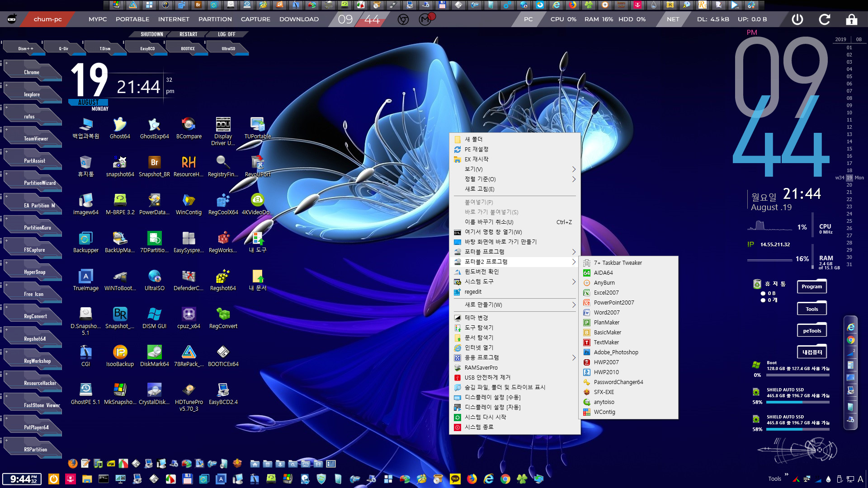Open snapshot64 desktop icon
Screen dimensions: 868x488
pos(120,166)
